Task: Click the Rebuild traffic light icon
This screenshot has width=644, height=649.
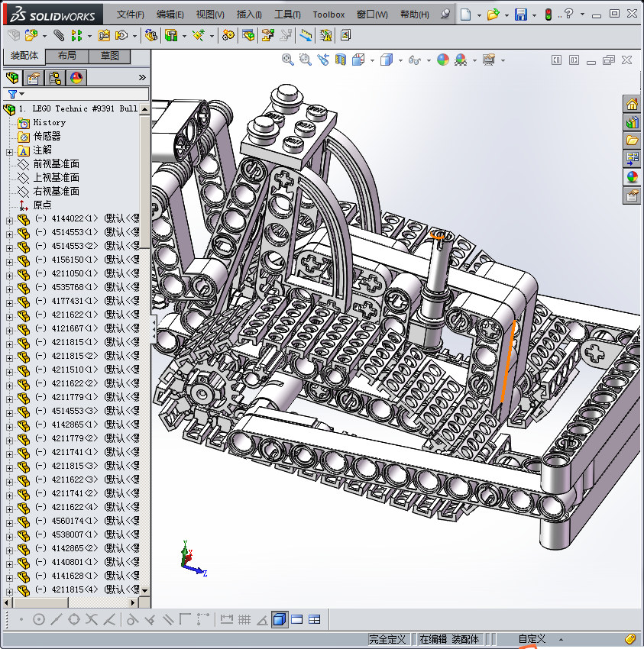Action: click(x=548, y=15)
